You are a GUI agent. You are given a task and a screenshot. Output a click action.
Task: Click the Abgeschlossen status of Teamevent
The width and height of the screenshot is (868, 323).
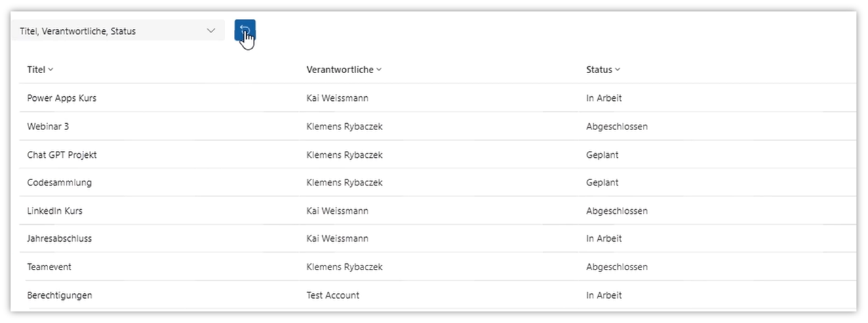tap(616, 267)
